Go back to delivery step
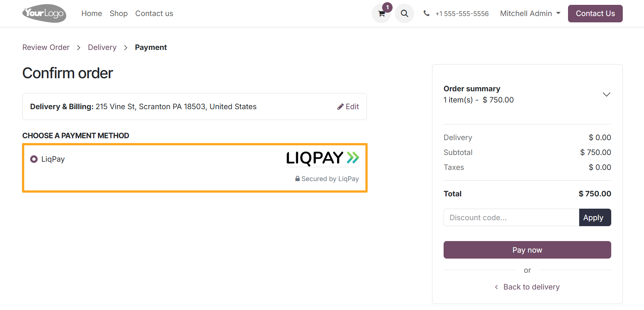Viewport: 644px width, 310px height. click(x=531, y=287)
